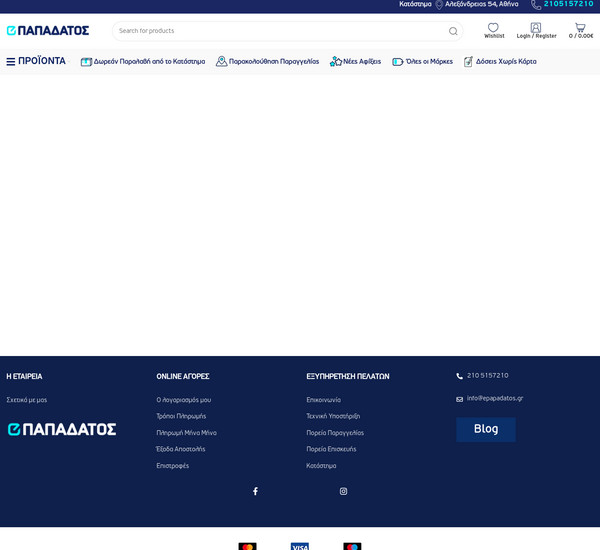600x550 pixels.
Task: Open Πληρωμή Μήνα Μήνα link
Action: coord(186,433)
